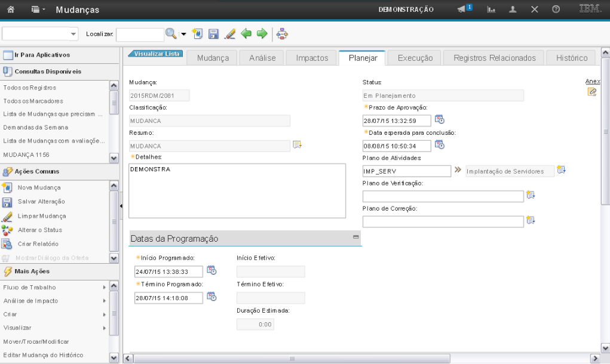The width and height of the screenshot is (610, 364).
Task: Click the Detalhes text area
Action: [x=237, y=190]
